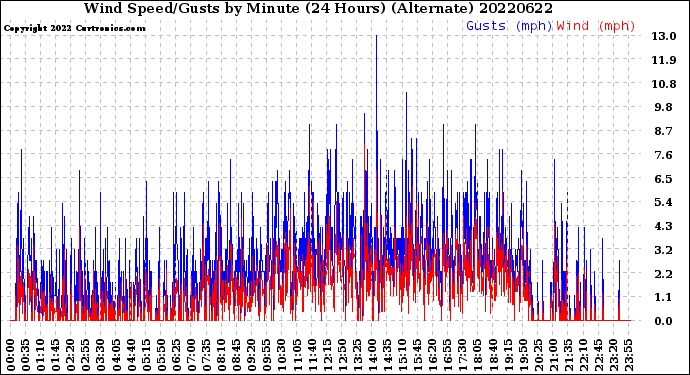Click the 1.1 y-axis value
Screen dimensions: 690x375
[x=664, y=298]
